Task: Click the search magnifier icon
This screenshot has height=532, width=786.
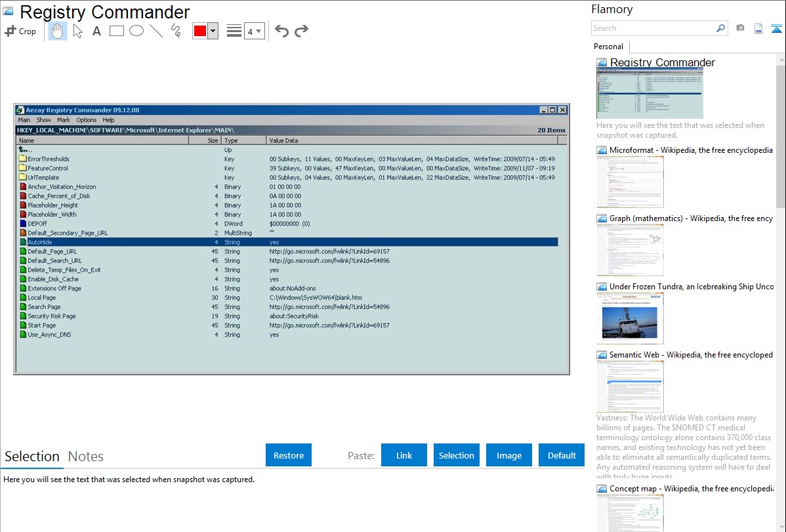Action: (x=721, y=28)
